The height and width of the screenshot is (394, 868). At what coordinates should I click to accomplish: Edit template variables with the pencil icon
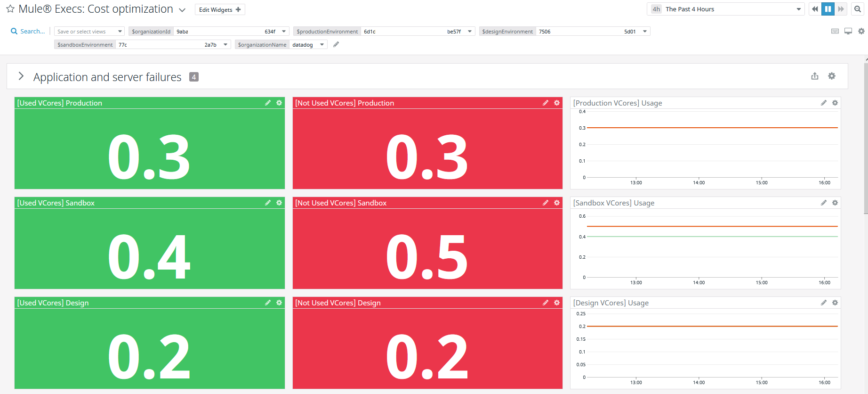pos(336,44)
